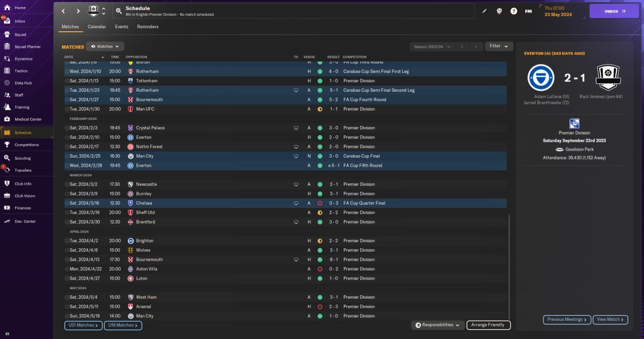This screenshot has width=644, height=339.
Task: Sort by the OPPOSITION column header
Action: tap(136, 57)
